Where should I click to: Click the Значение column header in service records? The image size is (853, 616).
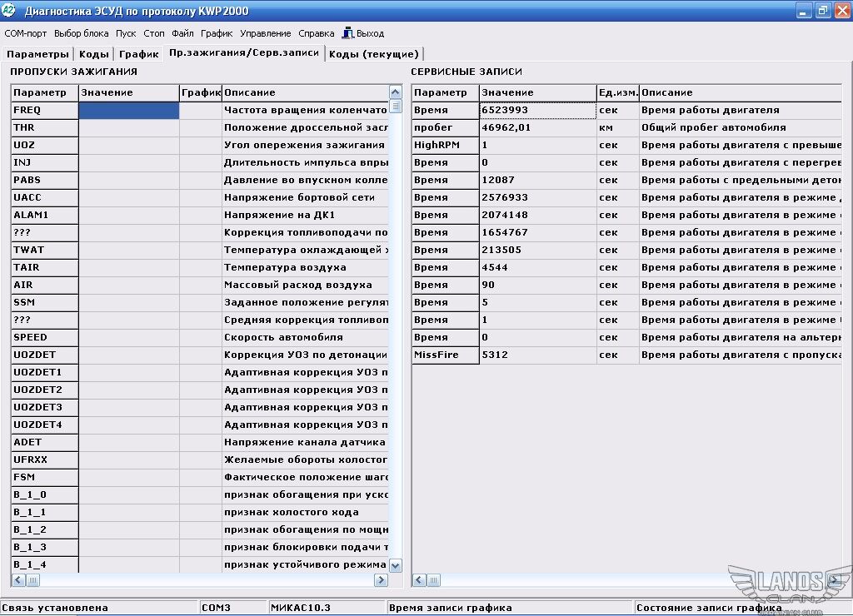coord(537,92)
